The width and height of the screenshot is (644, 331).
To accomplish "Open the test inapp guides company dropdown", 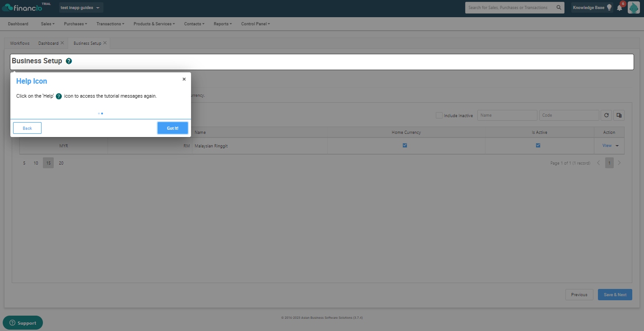I will tap(81, 8).
